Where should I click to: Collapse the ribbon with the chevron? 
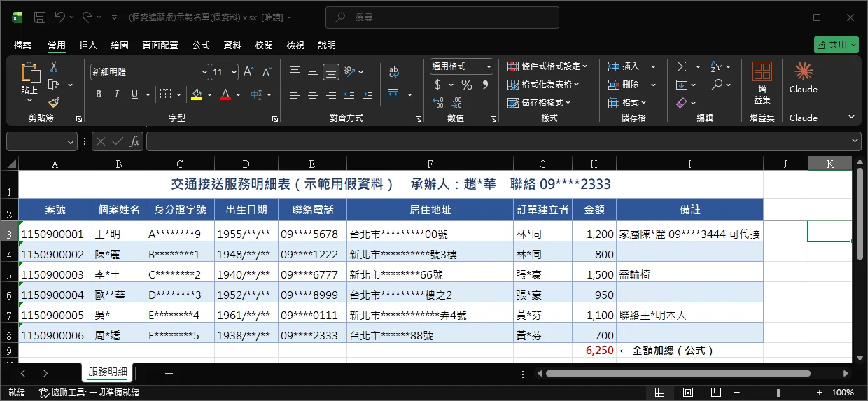coord(851,117)
